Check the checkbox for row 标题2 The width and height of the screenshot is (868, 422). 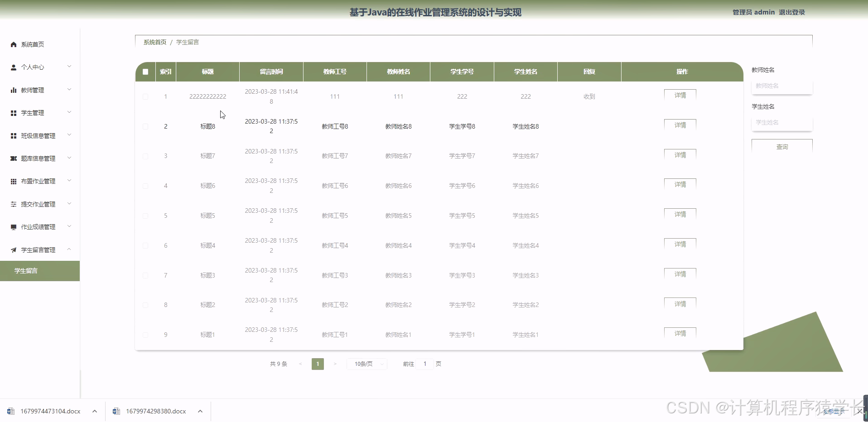[x=145, y=305]
